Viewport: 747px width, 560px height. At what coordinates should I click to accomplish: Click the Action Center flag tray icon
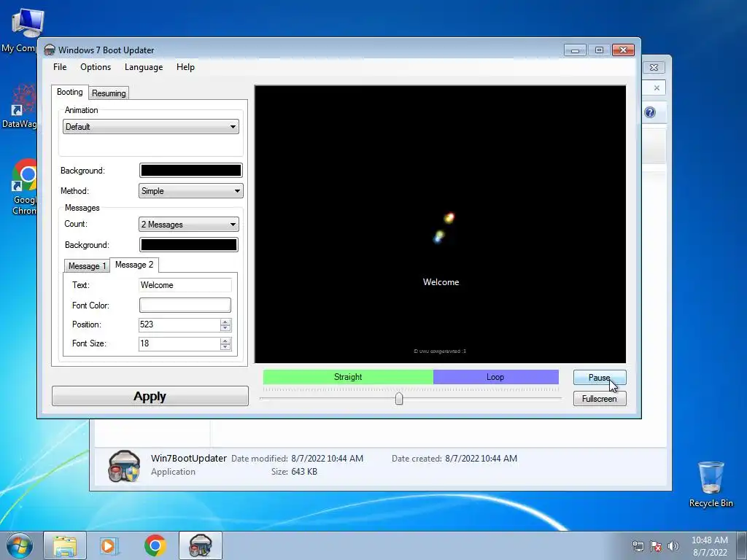pos(656,546)
